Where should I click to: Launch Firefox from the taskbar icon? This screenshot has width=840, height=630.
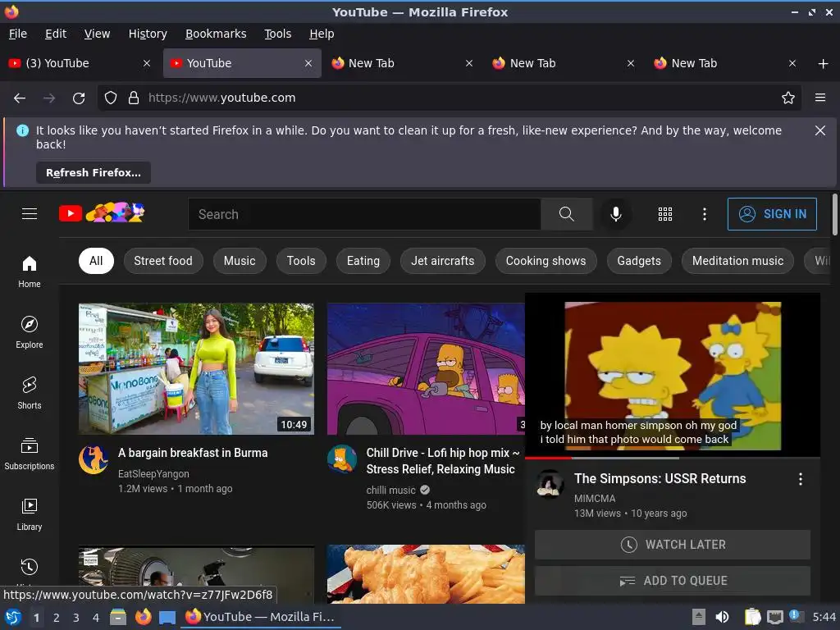[x=143, y=617]
